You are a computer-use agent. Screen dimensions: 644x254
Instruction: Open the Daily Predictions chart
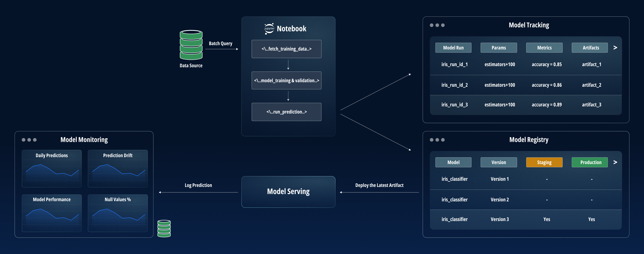(52, 169)
